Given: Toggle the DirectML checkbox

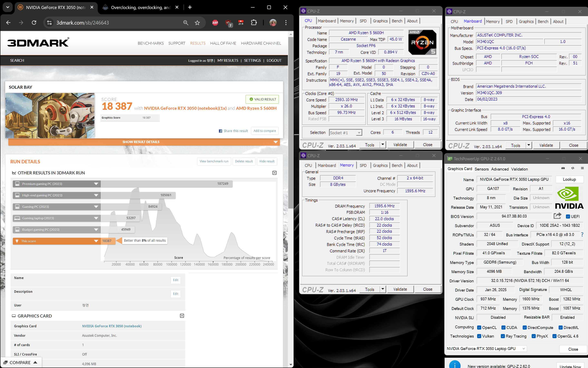Looking at the screenshot, I should [561, 327].
